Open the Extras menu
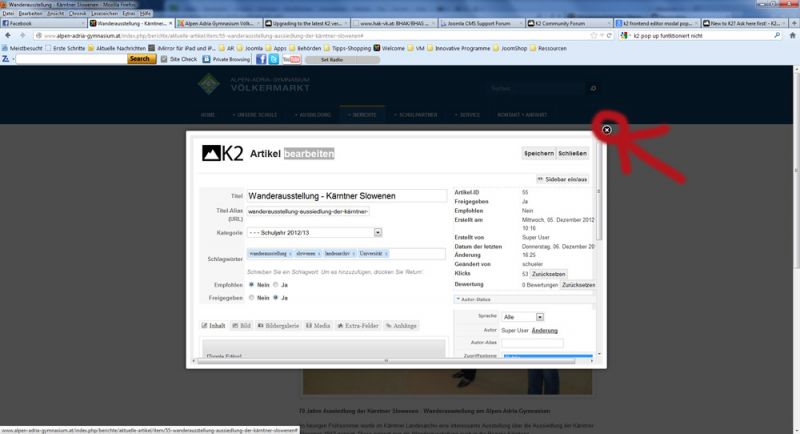The width and height of the screenshot is (800, 434). tap(129, 13)
